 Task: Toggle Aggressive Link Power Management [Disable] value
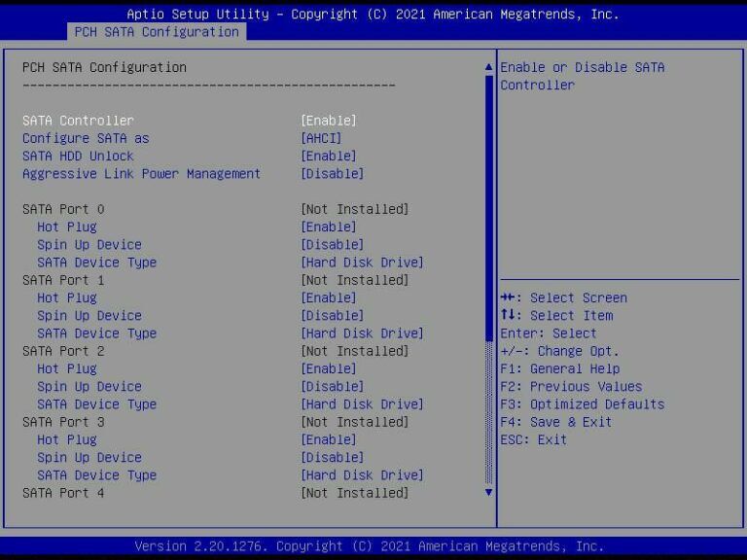pos(333,174)
